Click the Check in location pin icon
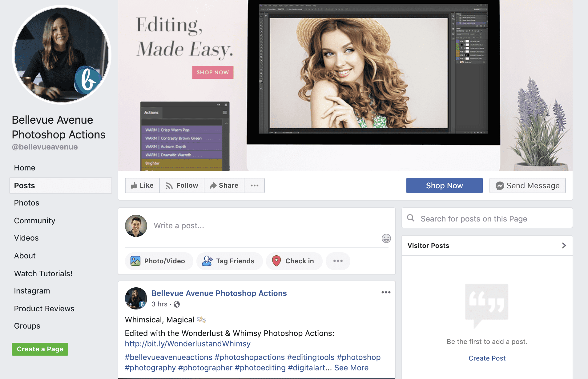Viewport: 588px width, 379px height. [x=276, y=261]
